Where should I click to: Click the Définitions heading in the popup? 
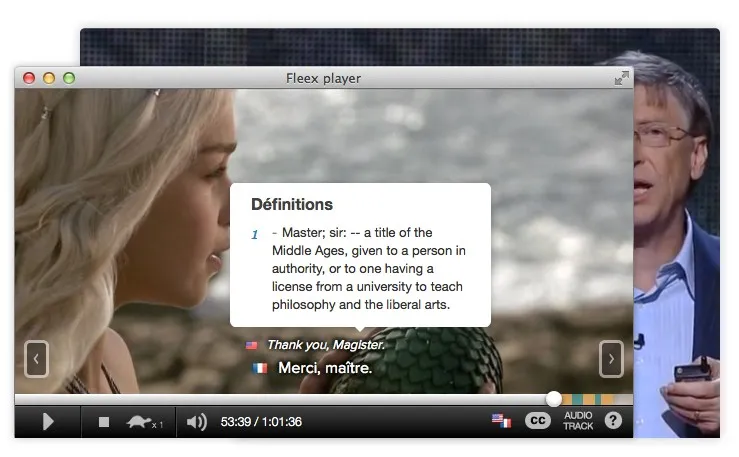(292, 204)
